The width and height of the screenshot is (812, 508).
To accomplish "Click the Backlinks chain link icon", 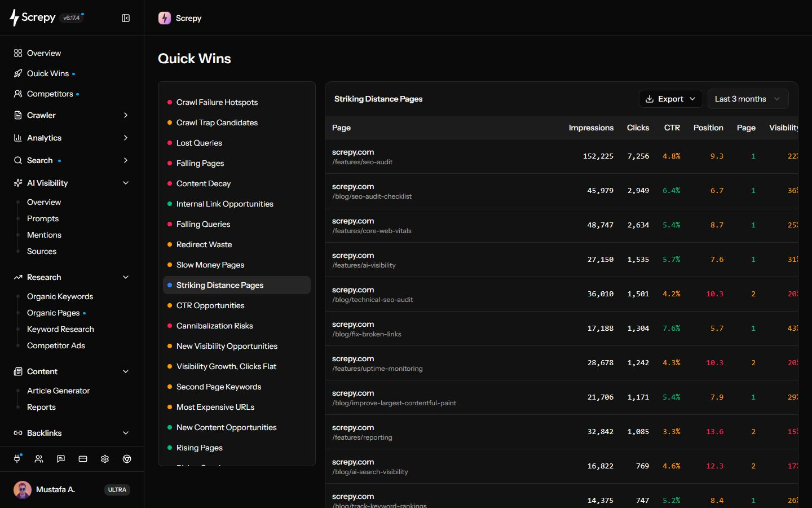I will [x=18, y=433].
